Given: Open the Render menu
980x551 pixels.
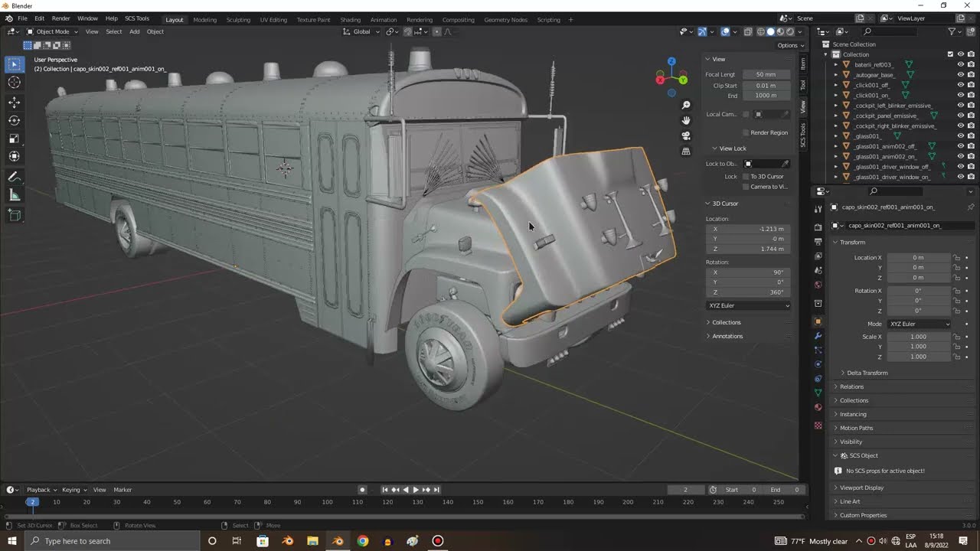Looking at the screenshot, I should click(61, 18).
